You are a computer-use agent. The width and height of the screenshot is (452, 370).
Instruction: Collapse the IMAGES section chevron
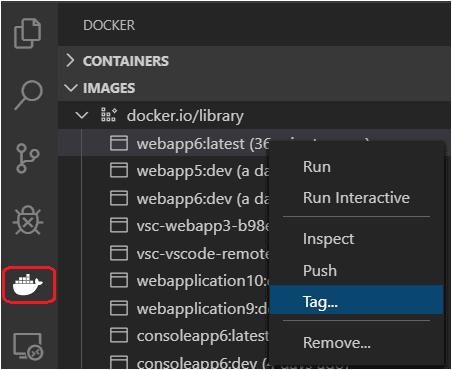click(71, 88)
